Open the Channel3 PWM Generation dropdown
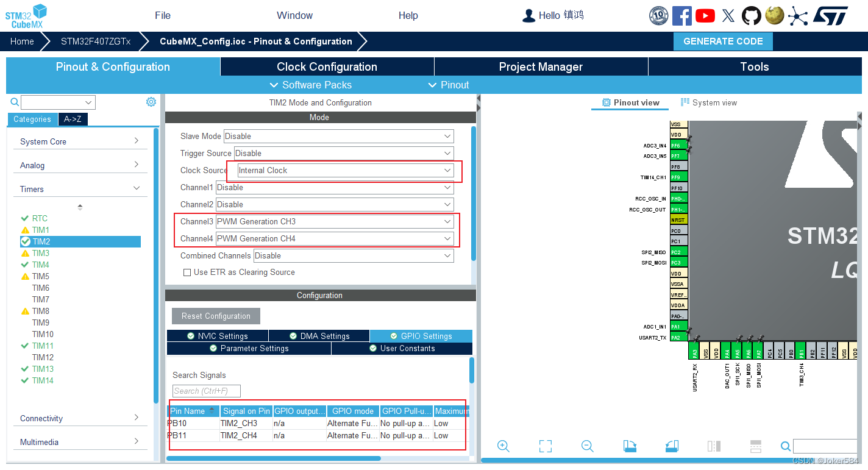Screen dimensions: 868x470 (x=335, y=221)
